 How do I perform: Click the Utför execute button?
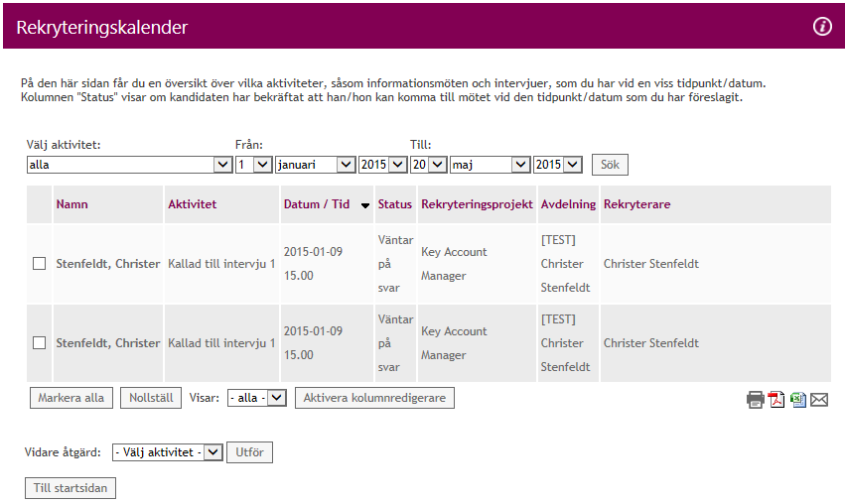pos(249,452)
